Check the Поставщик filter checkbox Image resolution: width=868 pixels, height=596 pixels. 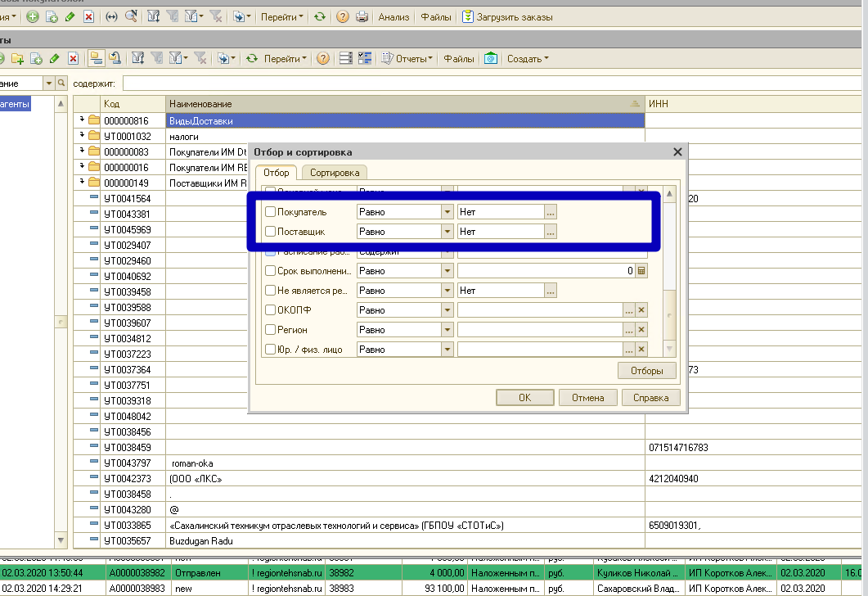click(270, 232)
